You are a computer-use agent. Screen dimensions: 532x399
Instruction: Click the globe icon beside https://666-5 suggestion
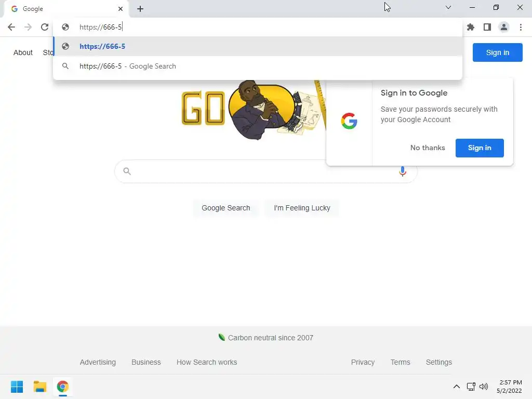pyautogui.click(x=65, y=46)
